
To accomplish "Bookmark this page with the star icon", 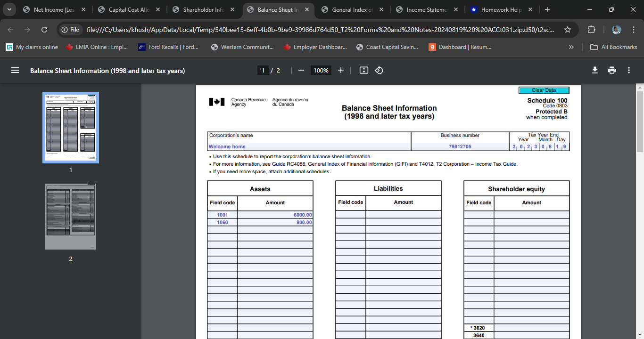I will tap(568, 30).
